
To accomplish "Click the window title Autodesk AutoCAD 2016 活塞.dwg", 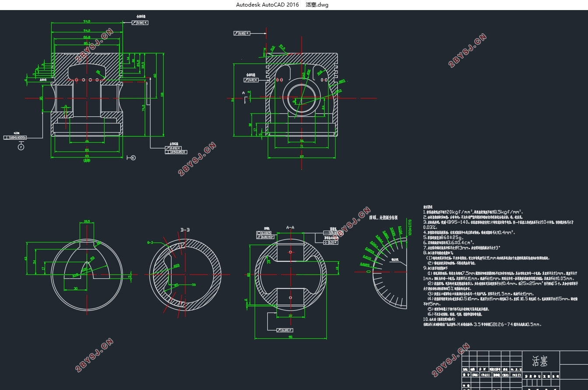I will coord(282,5).
